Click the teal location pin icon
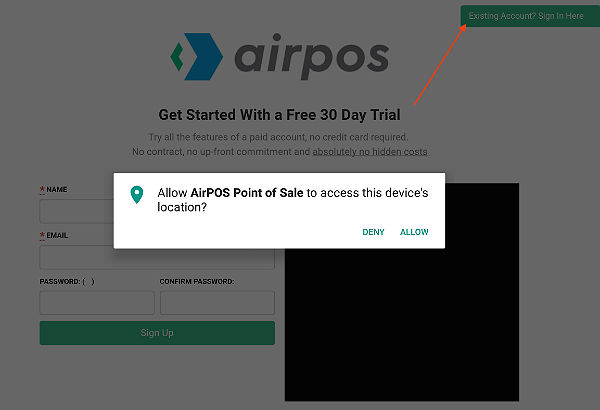 (x=137, y=194)
